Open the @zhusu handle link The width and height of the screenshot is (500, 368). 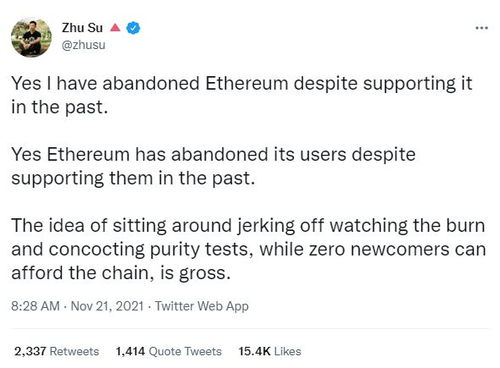83,45
